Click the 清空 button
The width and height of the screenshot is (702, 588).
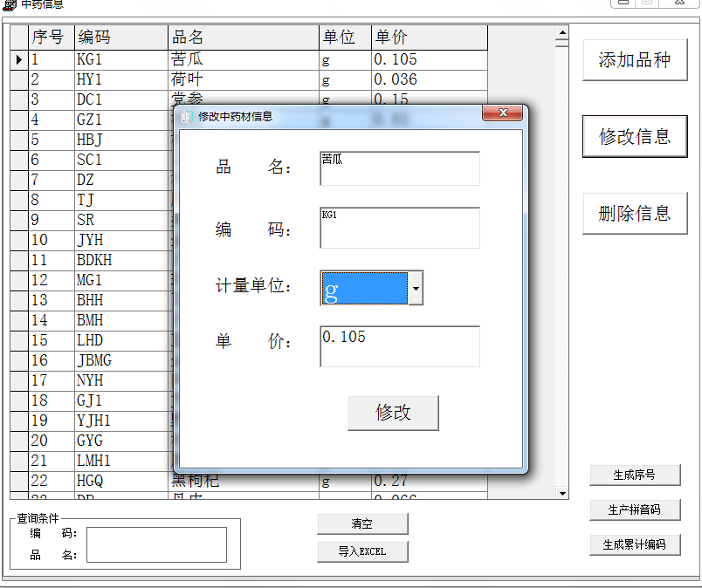(362, 523)
